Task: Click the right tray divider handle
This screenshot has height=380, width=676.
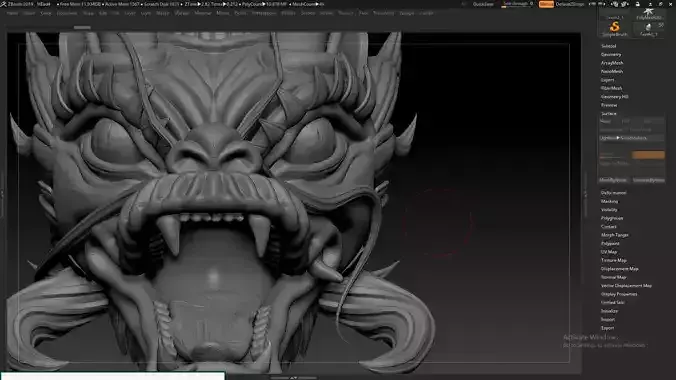Action: click(585, 194)
